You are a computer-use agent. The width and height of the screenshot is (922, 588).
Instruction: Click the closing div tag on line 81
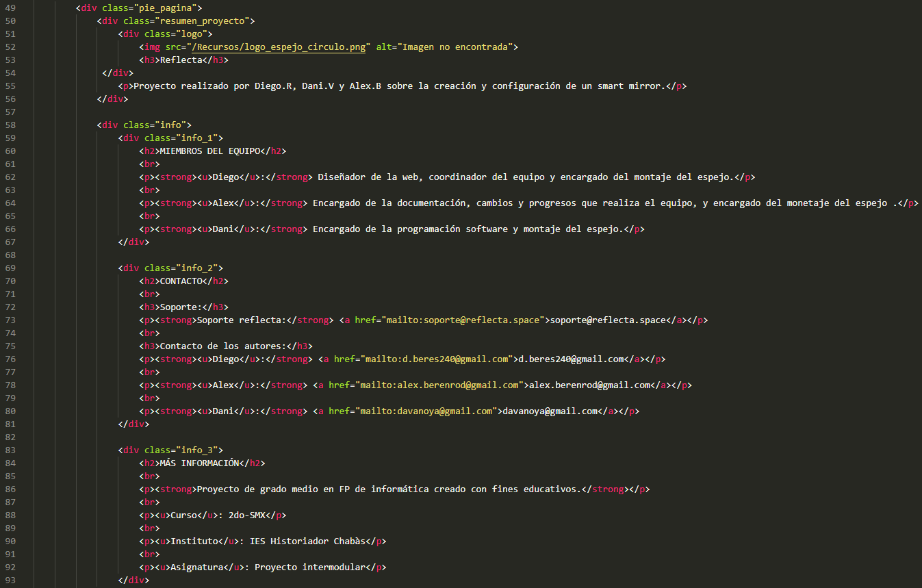tap(133, 424)
